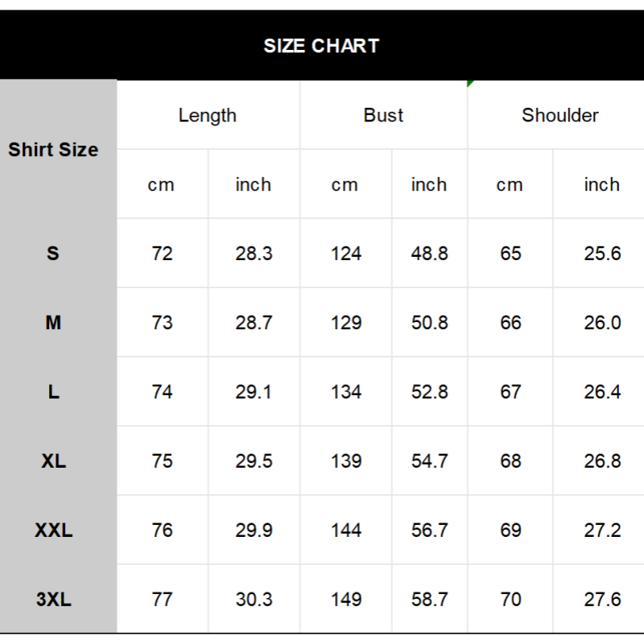Image resolution: width=644 pixels, height=644 pixels.
Task: Click the 54.7 inch bust cell
Action: [x=429, y=461]
